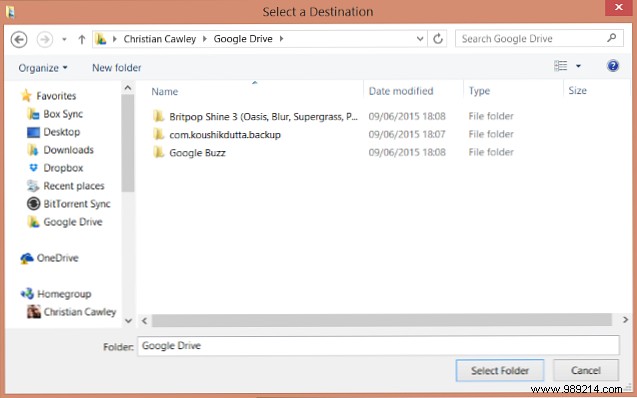Sort by Date modified column
This screenshot has height=398, width=637.
(x=401, y=91)
